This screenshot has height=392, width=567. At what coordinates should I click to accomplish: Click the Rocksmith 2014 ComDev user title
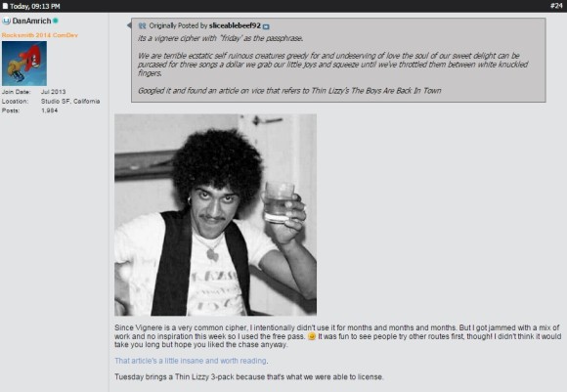[40, 35]
